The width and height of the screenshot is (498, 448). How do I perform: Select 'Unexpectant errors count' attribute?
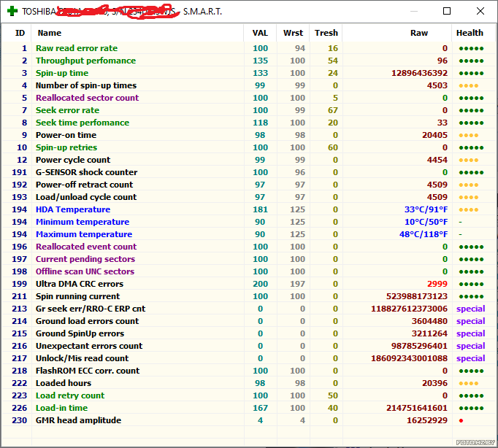(x=89, y=346)
